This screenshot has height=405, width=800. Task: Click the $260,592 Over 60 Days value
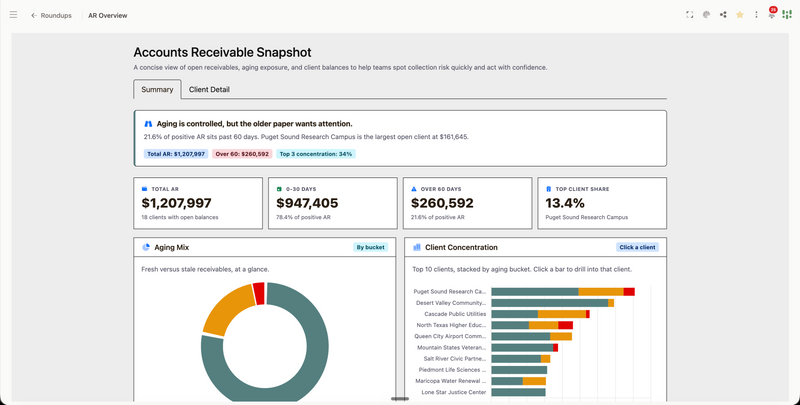[x=442, y=203]
